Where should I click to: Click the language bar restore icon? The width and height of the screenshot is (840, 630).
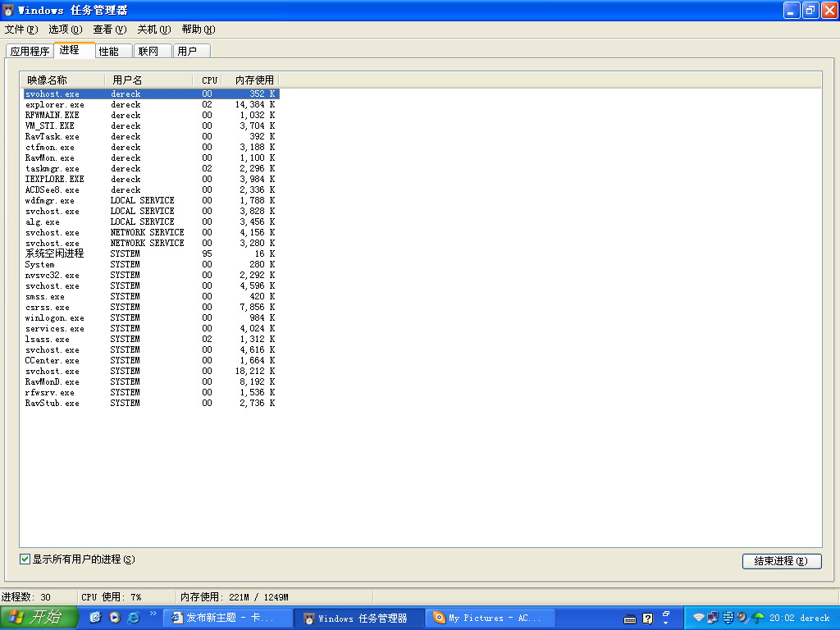tap(666, 614)
